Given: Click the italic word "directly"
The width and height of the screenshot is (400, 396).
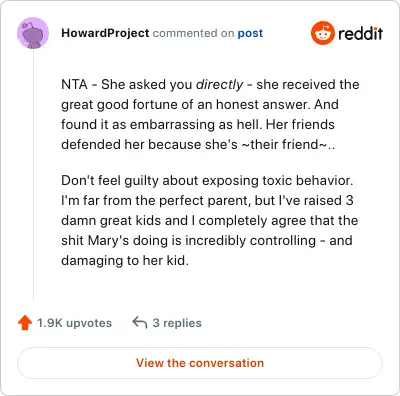Looking at the screenshot, I should point(219,84).
